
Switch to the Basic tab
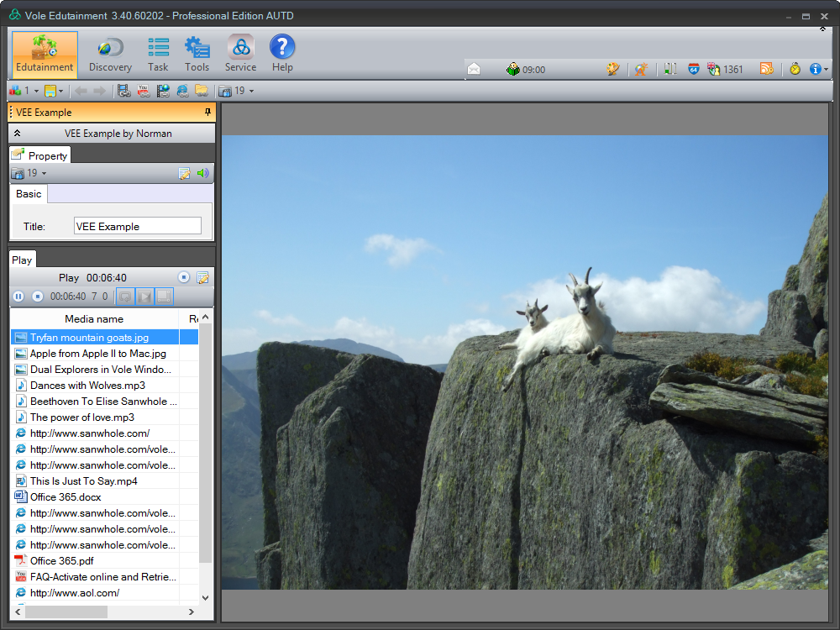click(x=28, y=194)
